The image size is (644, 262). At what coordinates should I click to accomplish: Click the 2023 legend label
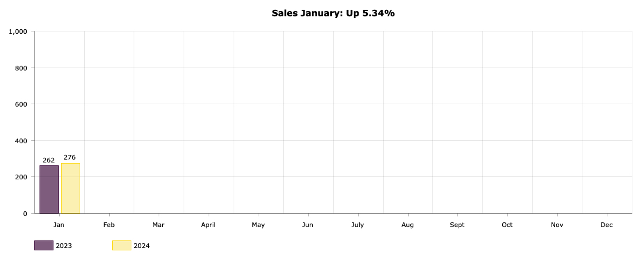64,246
